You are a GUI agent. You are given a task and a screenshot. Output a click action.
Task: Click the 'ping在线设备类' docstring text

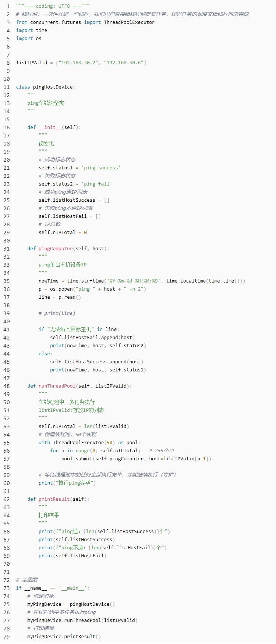point(46,103)
